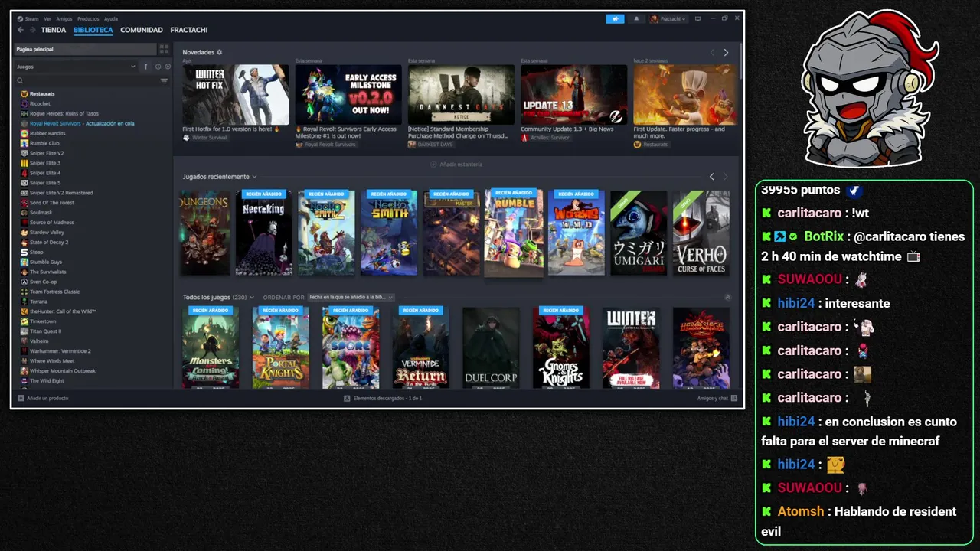The height and width of the screenshot is (551, 980).
Task: Go forward with the forward arrow
Action: pos(32,30)
